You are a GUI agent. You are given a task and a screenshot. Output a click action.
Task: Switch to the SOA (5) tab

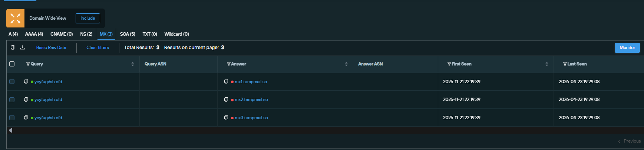128,34
